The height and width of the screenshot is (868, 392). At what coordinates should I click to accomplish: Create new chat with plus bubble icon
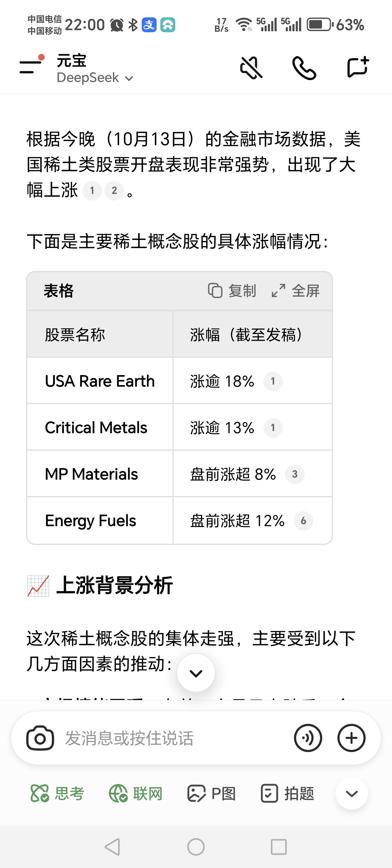click(358, 67)
